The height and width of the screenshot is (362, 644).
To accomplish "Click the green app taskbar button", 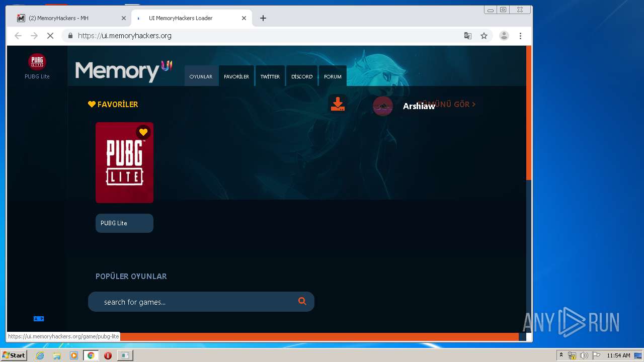I will (125, 355).
